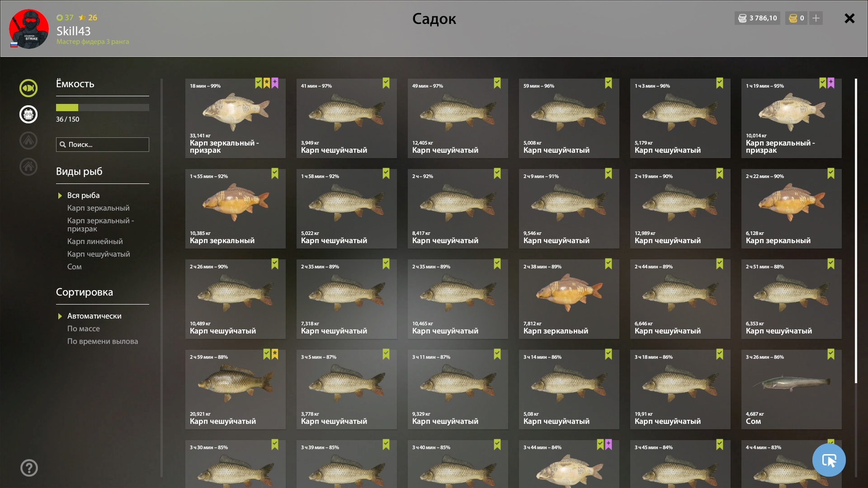868x488 pixels.
Task: Filter by Карп чешуйчатый species
Action: [99, 254]
